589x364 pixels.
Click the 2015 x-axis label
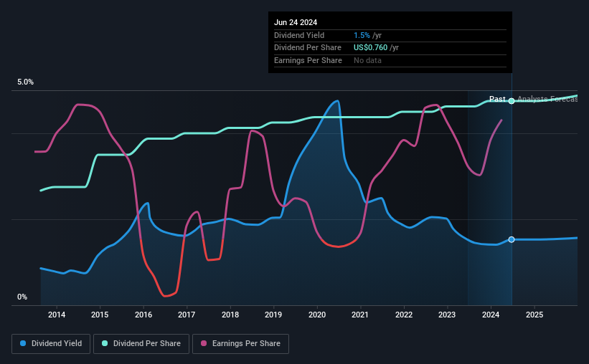[x=100, y=315]
